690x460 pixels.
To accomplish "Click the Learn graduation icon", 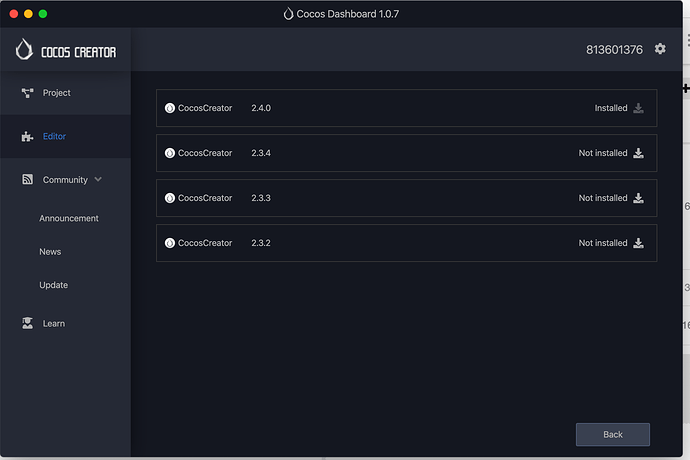I will (27, 324).
